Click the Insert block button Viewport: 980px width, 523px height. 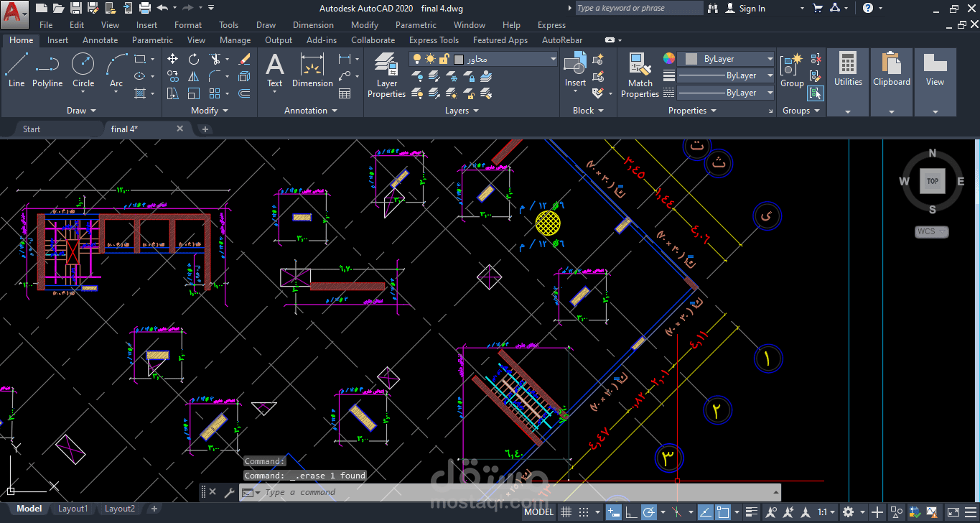(575, 71)
